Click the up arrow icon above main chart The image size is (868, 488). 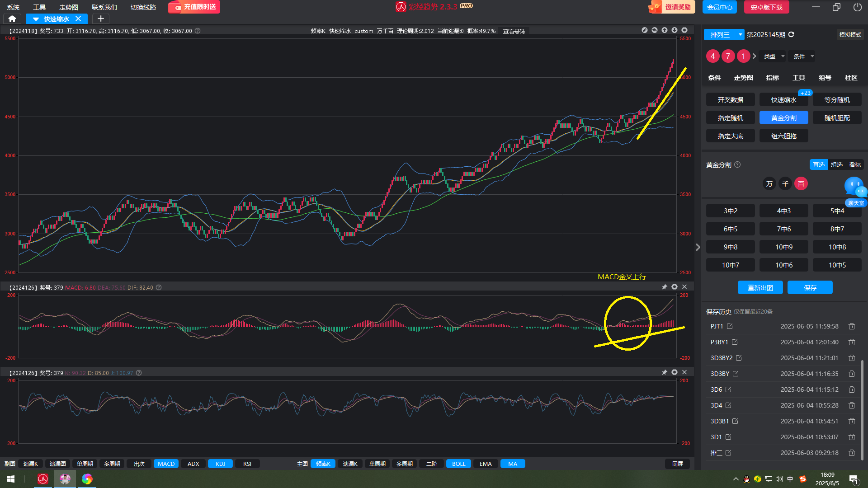[x=665, y=30]
